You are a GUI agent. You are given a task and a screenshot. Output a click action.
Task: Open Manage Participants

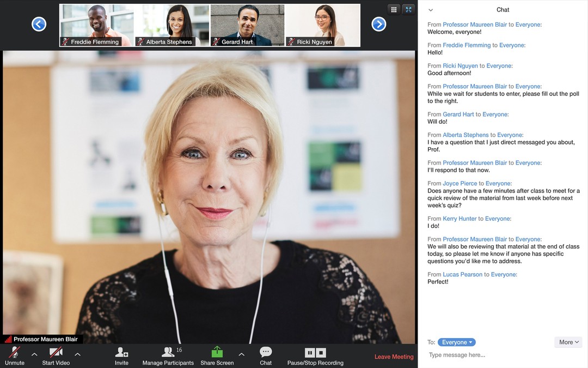[x=168, y=354]
